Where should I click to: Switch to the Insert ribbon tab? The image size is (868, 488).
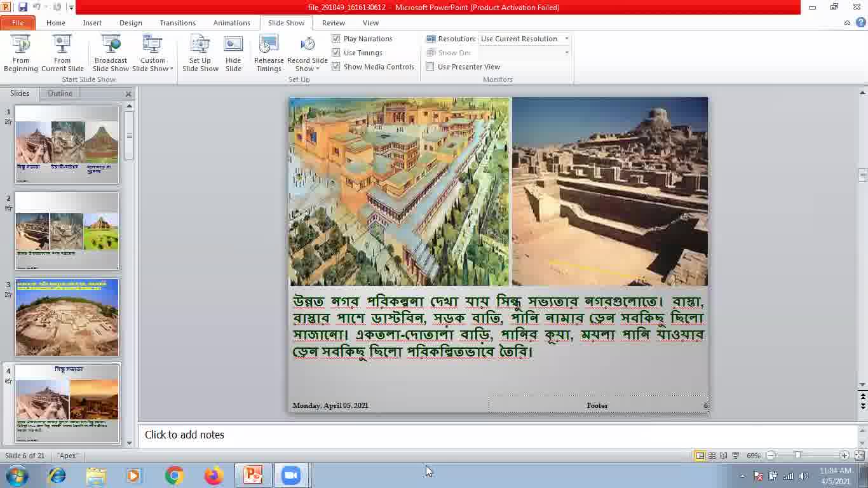[x=92, y=23]
